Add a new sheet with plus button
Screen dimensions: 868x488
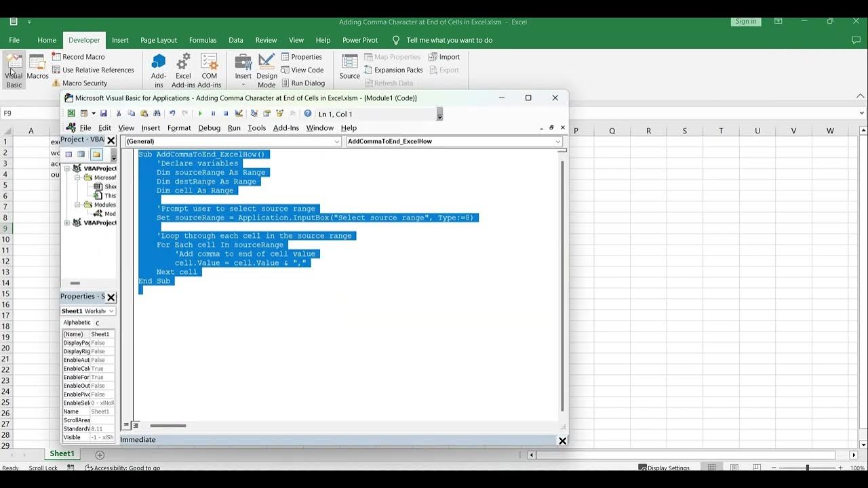point(100,455)
